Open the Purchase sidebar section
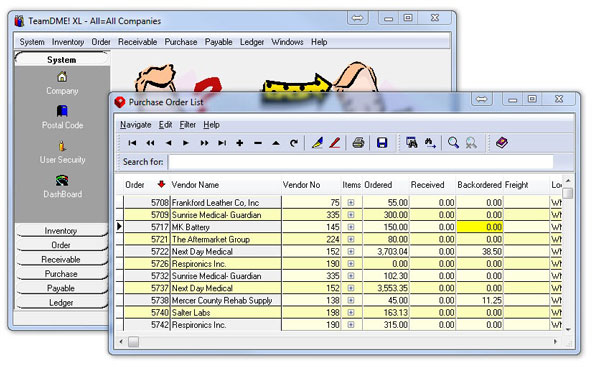Image resolution: width=600 pixels, height=367 pixels. 62,274
